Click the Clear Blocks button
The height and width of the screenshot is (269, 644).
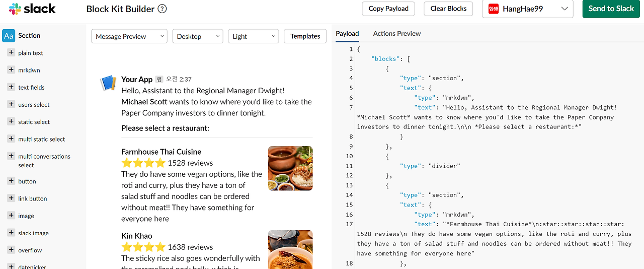[449, 9]
